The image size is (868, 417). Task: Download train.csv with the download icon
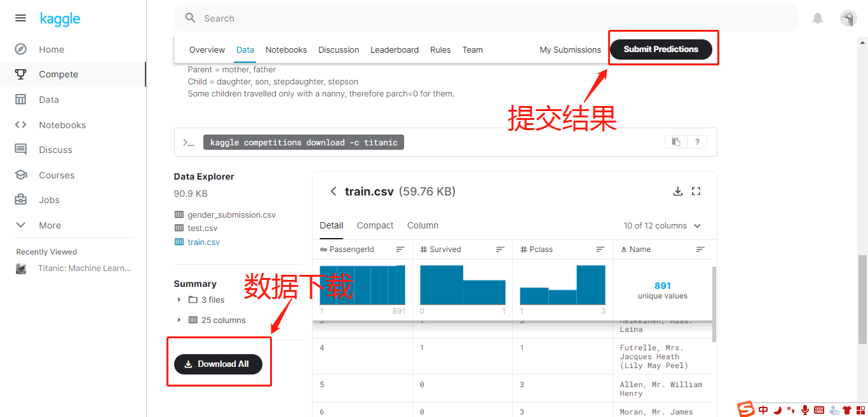coord(678,191)
